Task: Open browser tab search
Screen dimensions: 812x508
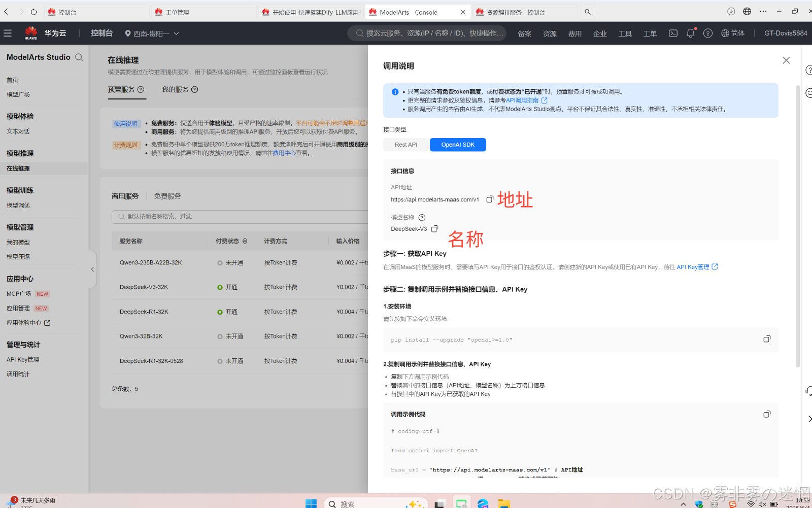Action: click(587, 12)
